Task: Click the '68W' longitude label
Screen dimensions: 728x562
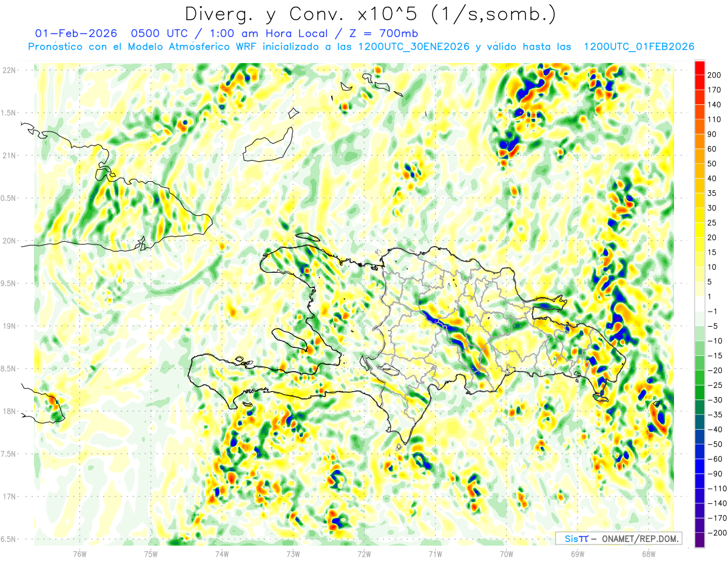Action: pyautogui.click(x=648, y=555)
